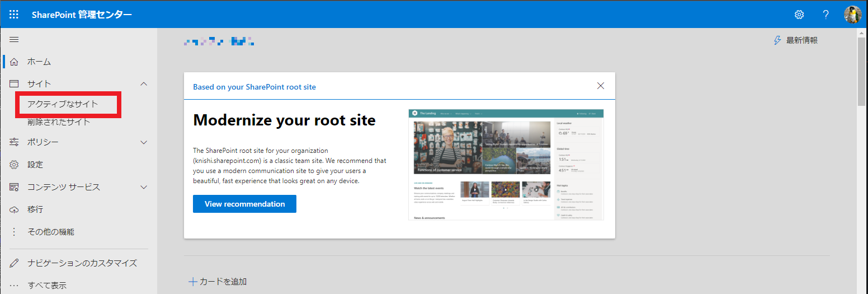Click 'Modernize your root site' title
This screenshot has width=868, height=294.
(284, 120)
